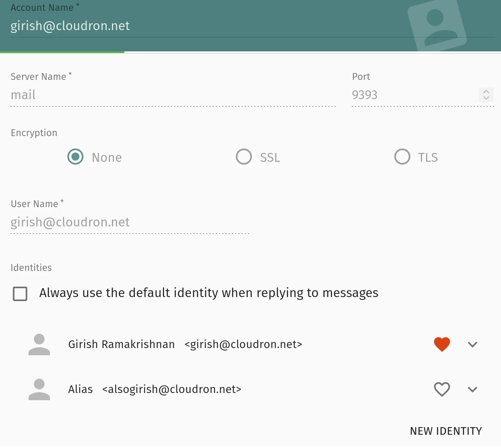Select SSL encryption

[x=243, y=157]
